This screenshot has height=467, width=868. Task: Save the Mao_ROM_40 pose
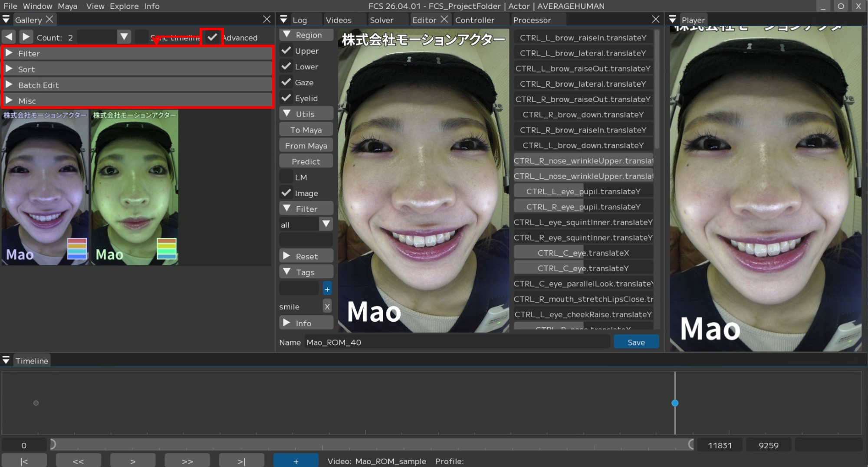pyautogui.click(x=636, y=342)
